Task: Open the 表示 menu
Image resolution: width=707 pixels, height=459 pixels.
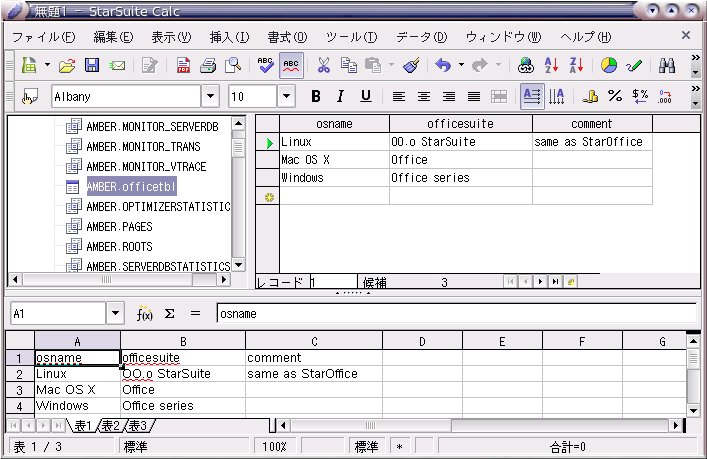Action: (x=171, y=37)
